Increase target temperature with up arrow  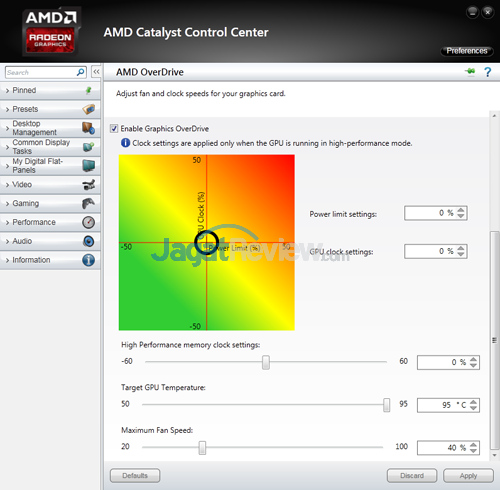pos(473,402)
